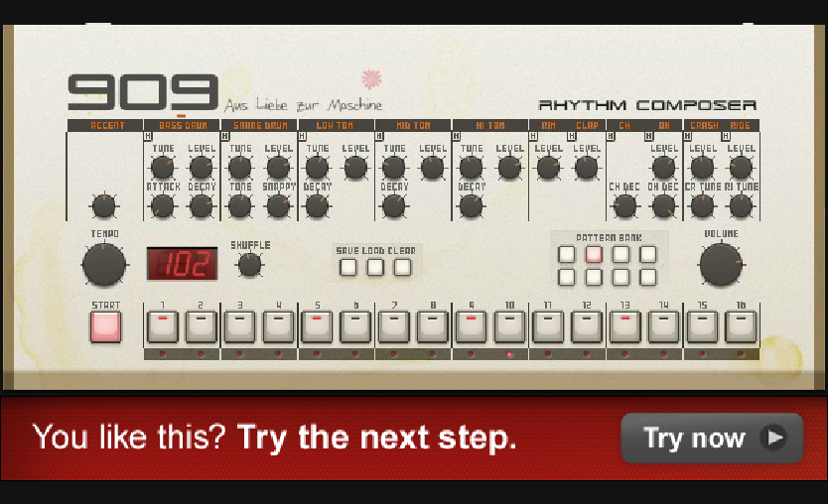Select the first Pattern Bank slot
828x504 pixels.
point(567,254)
